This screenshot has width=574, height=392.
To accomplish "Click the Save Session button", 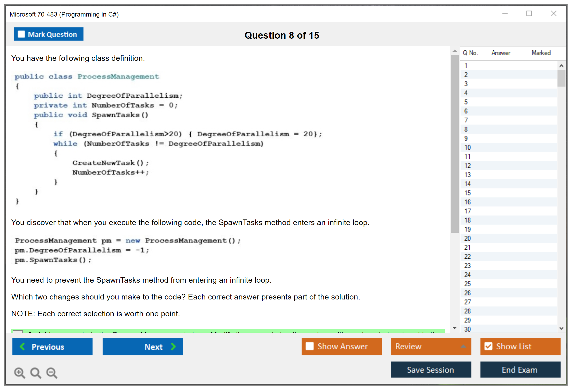I will pos(431,370).
